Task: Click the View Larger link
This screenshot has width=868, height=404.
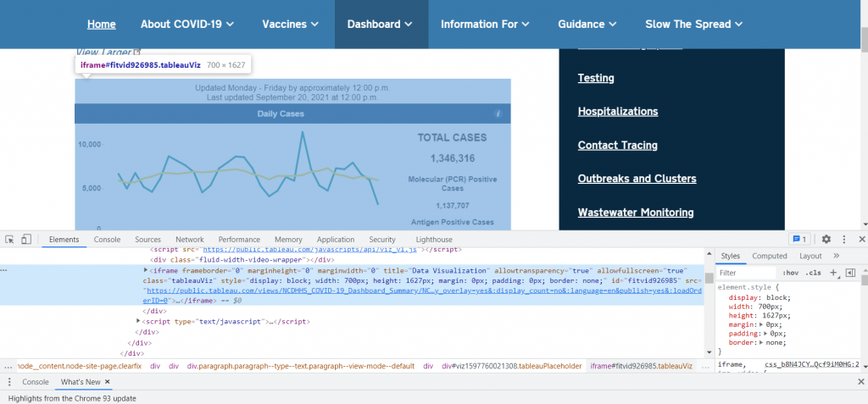Action: click(103, 52)
